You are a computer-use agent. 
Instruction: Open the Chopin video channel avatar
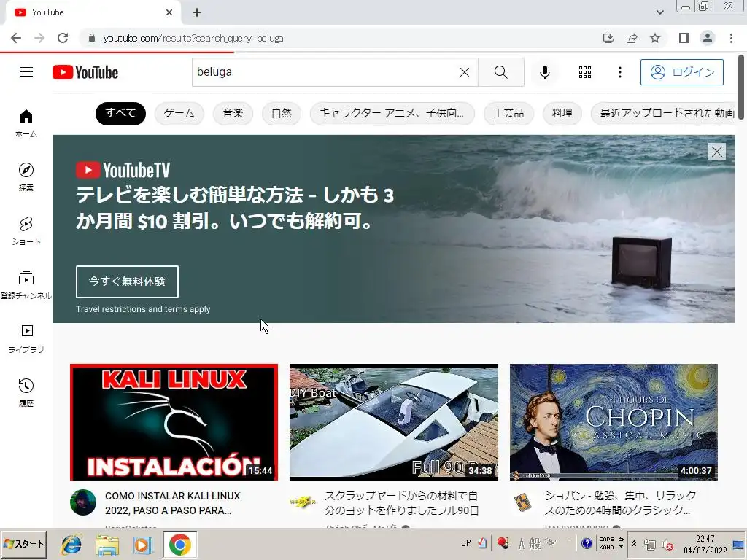pyautogui.click(x=523, y=502)
